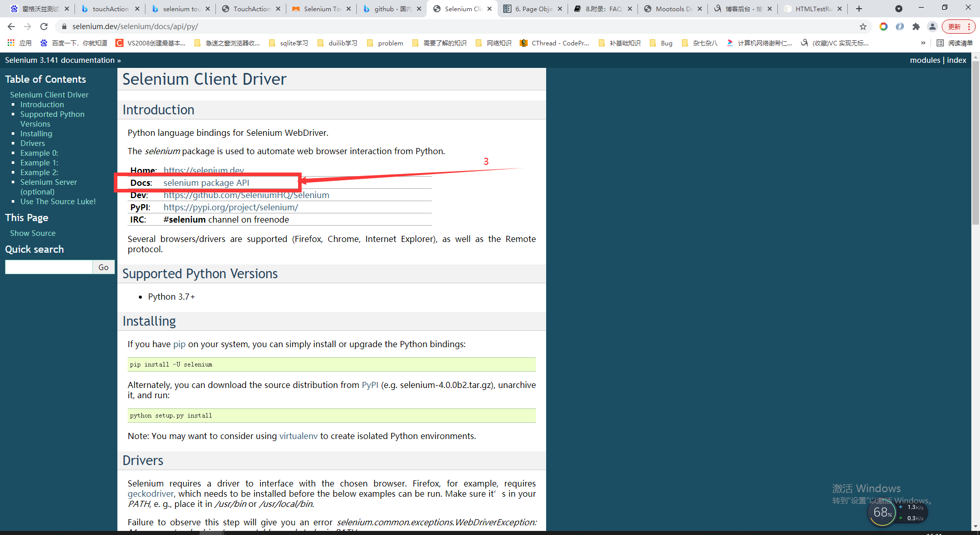Expand the 需要了解的知识 bookmark folder
Image resolution: width=980 pixels, height=535 pixels.
pyautogui.click(x=439, y=43)
